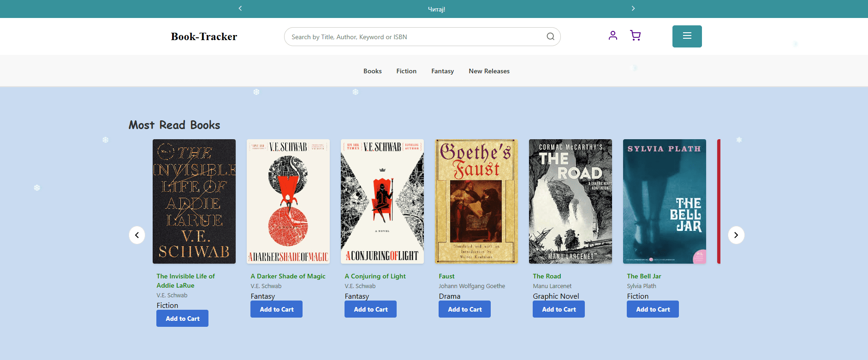Viewport: 868px width, 360px height.
Task: Open A Conjuring of Light cover thumbnail
Action: [x=382, y=201]
